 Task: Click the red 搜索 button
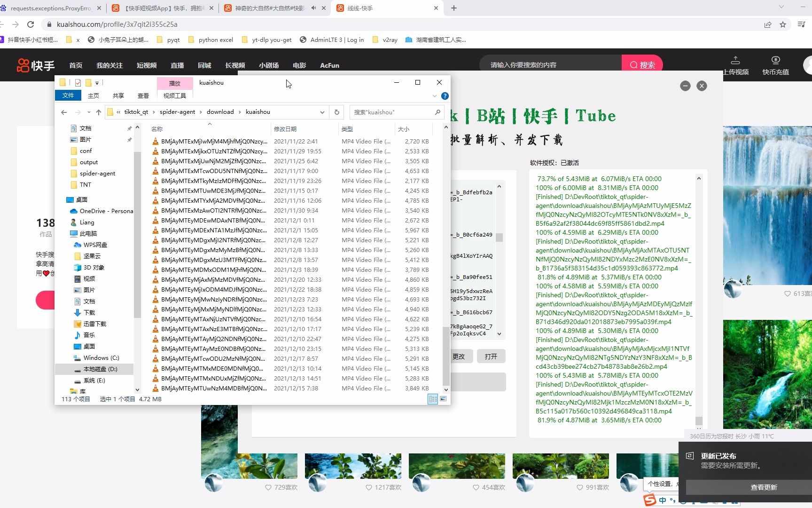tap(642, 65)
